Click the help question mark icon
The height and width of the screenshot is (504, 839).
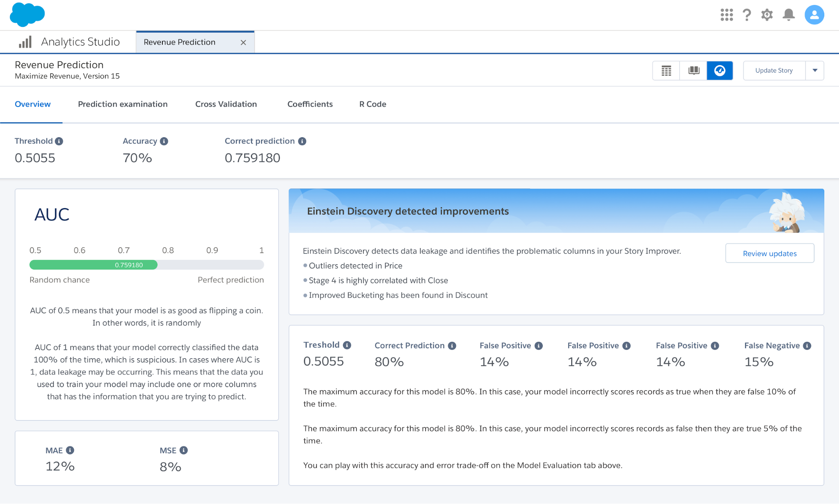747,15
